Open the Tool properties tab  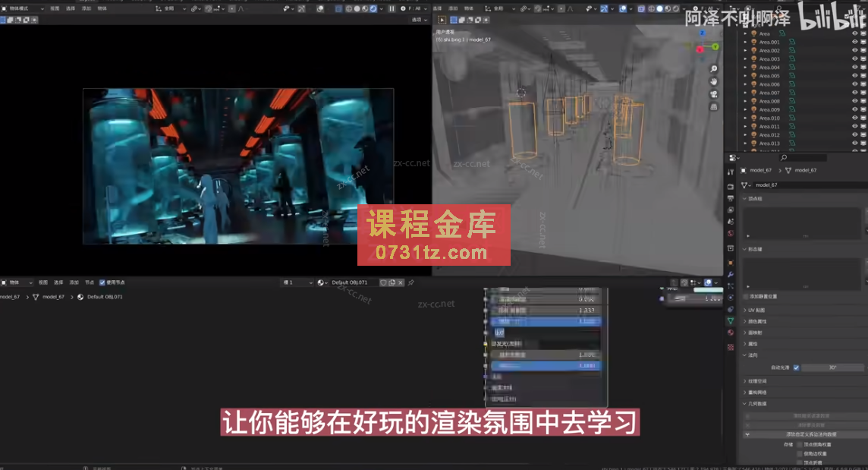(731, 172)
